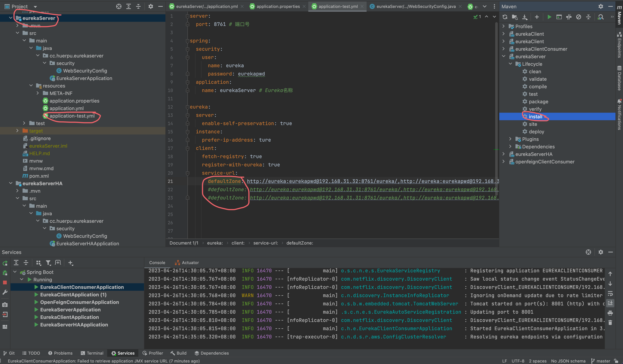Collapse all in Project panel toolbar
Screen dimensions: 623x364
138,6
